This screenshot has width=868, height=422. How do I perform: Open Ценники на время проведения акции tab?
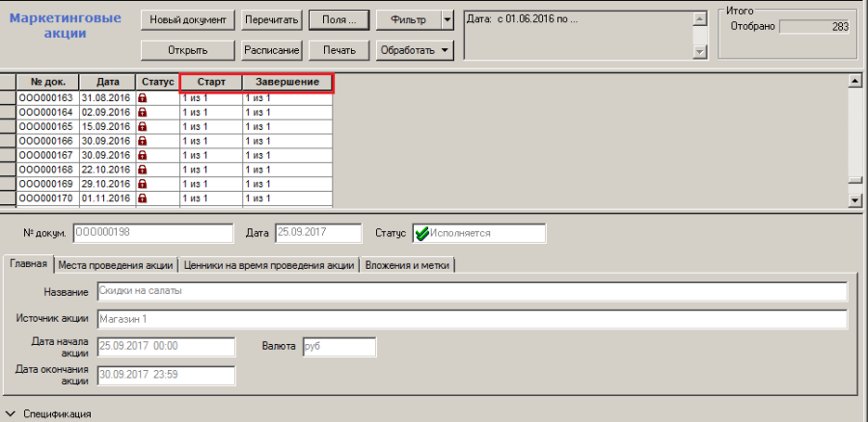[268, 265]
